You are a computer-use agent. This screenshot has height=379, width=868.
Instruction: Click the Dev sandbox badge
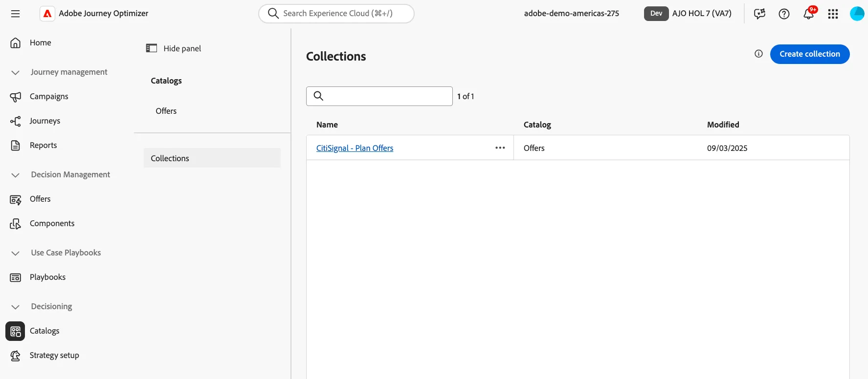(656, 14)
